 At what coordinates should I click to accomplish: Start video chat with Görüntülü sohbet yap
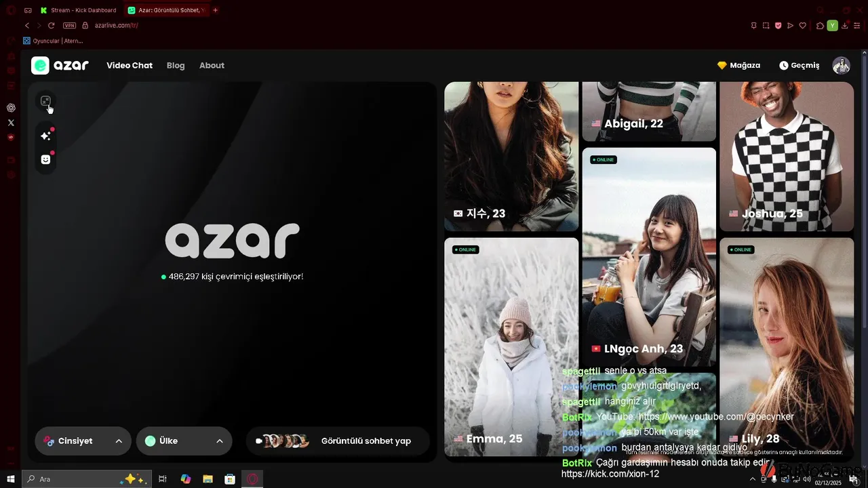[x=338, y=441]
